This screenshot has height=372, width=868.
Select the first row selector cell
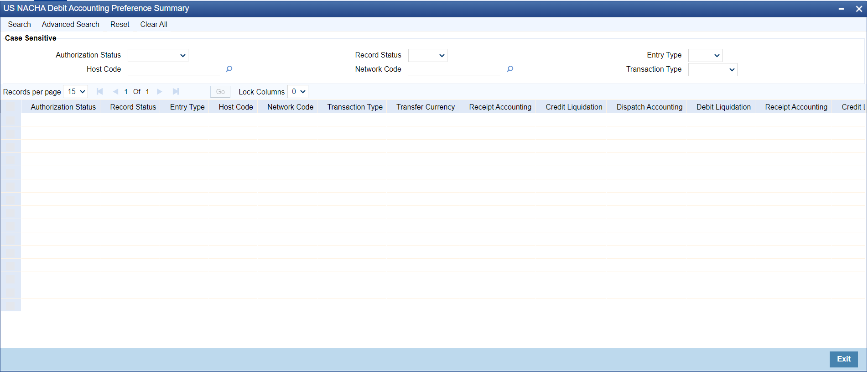click(11, 120)
